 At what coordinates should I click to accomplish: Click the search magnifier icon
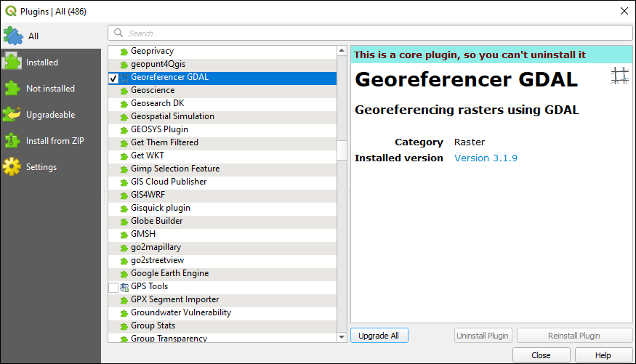[118, 33]
